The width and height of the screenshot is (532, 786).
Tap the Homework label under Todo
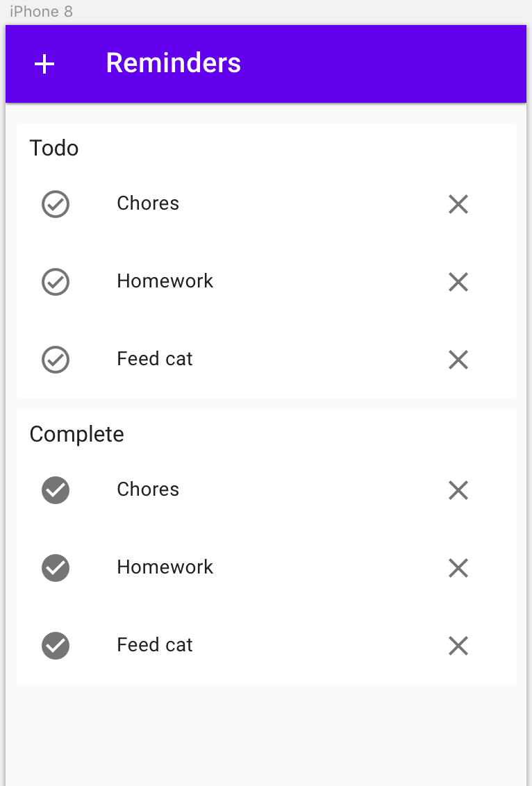[x=165, y=281]
